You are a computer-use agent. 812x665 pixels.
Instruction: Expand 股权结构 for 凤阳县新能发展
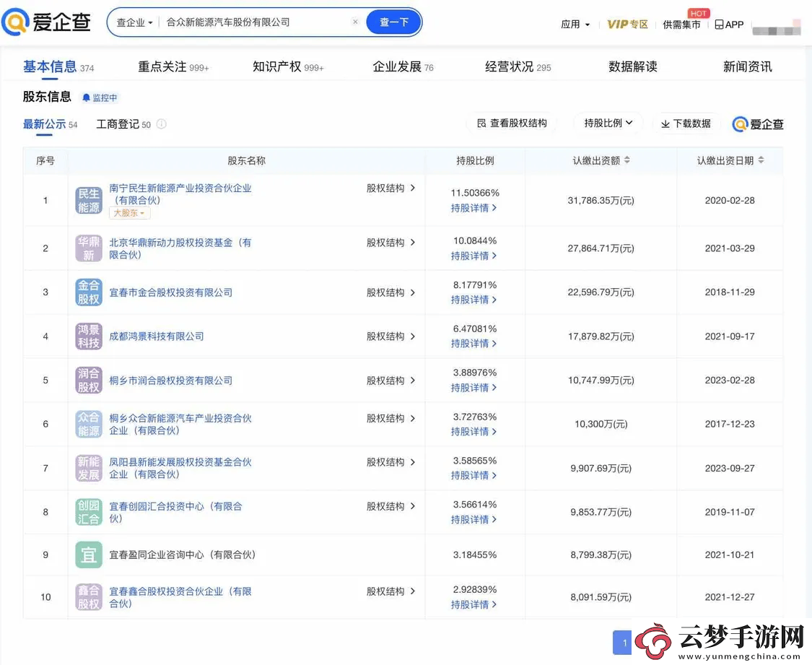pyautogui.click(x=391, y=462)
